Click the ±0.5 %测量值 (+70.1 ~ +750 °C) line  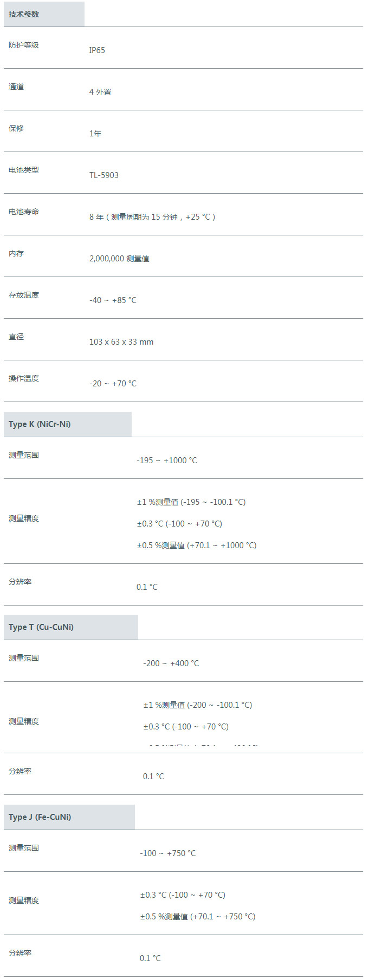click(198, 917)
